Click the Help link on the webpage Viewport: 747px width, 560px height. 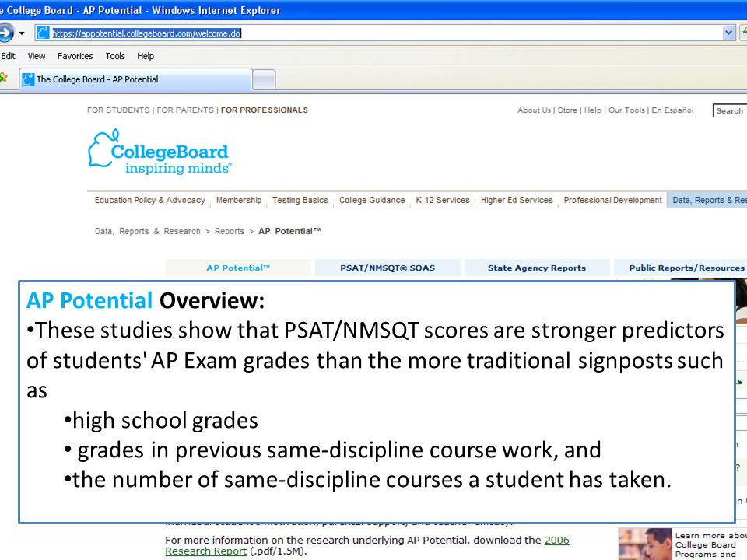tap(593, 110)
